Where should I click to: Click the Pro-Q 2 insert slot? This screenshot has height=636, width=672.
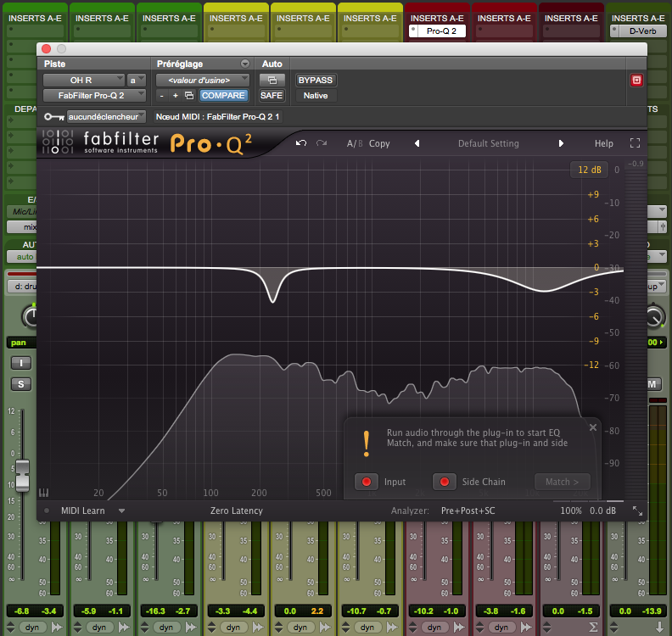[x=437, y=31]
